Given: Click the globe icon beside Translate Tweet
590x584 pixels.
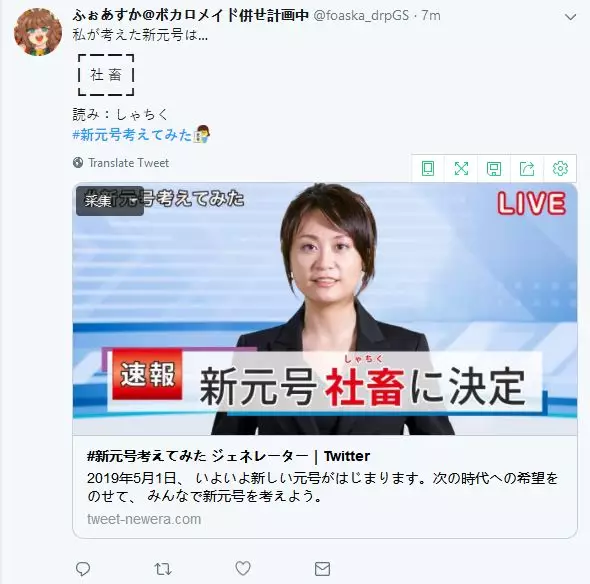Looking at the screenshot, I should coord(78,163).
